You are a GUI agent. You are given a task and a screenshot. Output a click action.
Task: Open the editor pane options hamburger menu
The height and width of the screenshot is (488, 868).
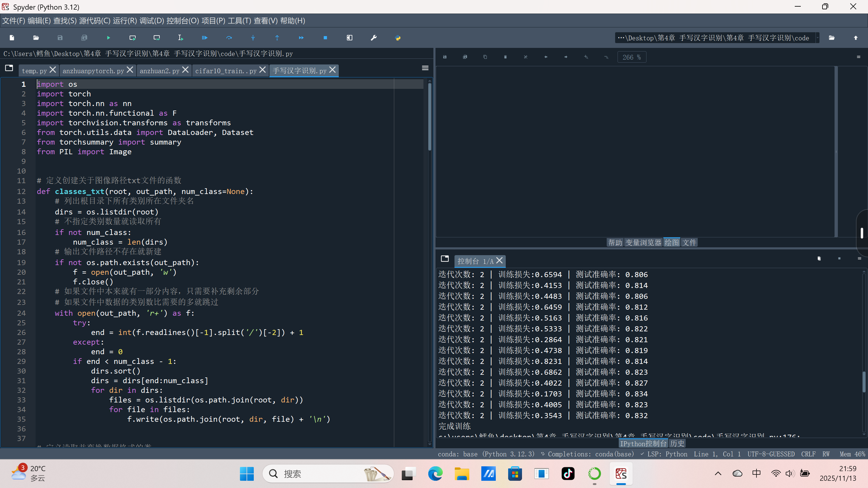[425, 68]
